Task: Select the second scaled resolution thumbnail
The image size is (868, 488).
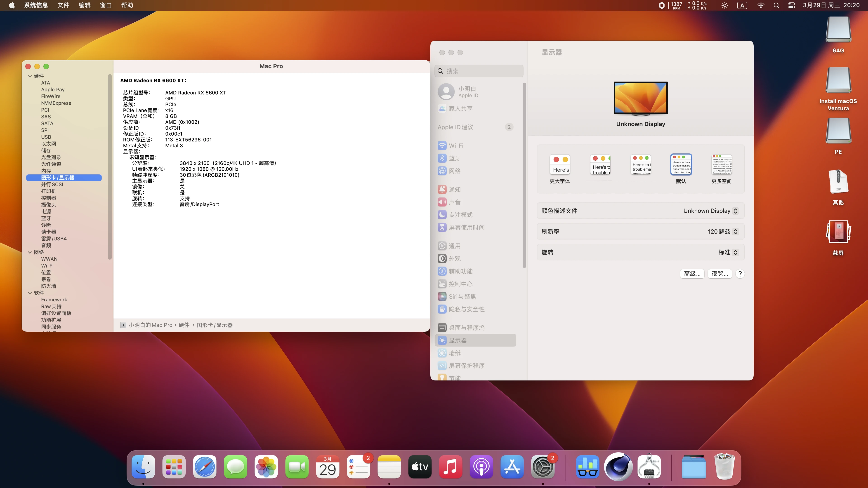Action: coord(600,165)
